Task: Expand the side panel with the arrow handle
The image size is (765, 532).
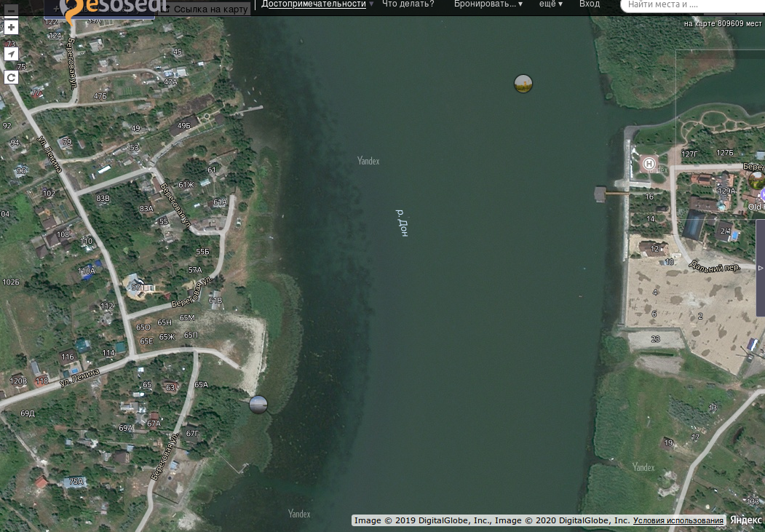Action: coord(760,268)
